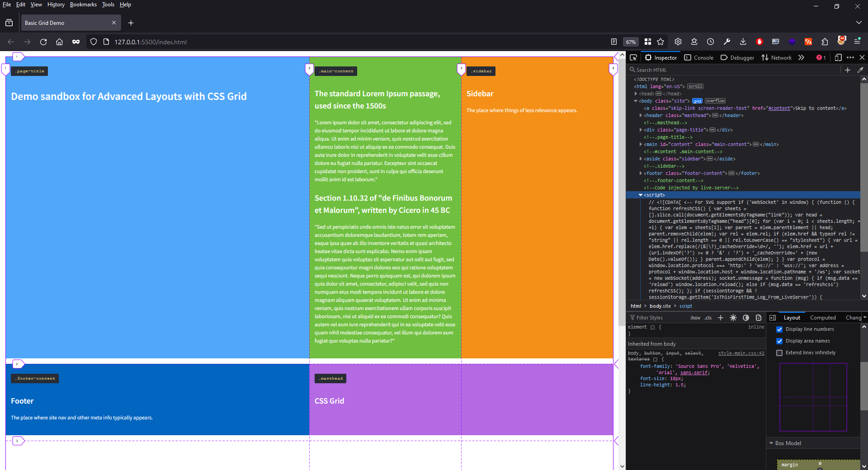The height and width of the screenshot is (470, 868).
Task: Expand the div page-title node
Action: pos(641,130)
